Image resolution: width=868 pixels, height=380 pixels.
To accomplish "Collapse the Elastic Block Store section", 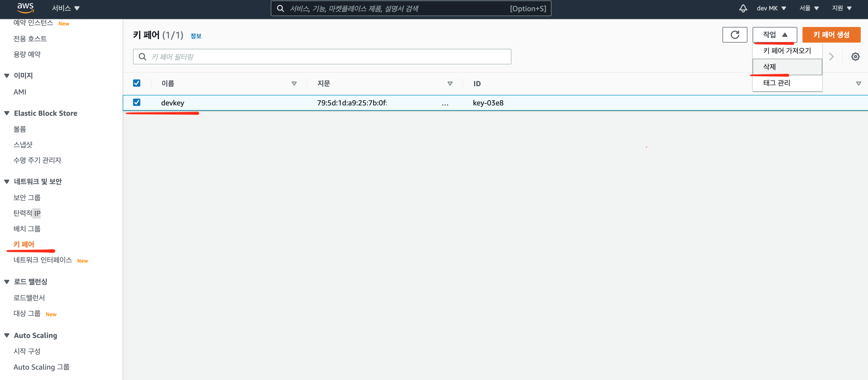I will pos(7,113).
